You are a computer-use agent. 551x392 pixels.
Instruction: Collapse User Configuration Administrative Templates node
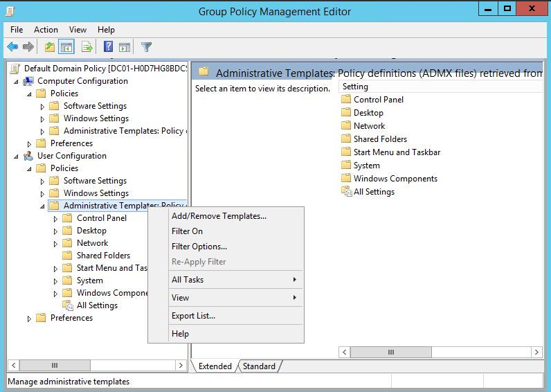[x=42, y=206]
